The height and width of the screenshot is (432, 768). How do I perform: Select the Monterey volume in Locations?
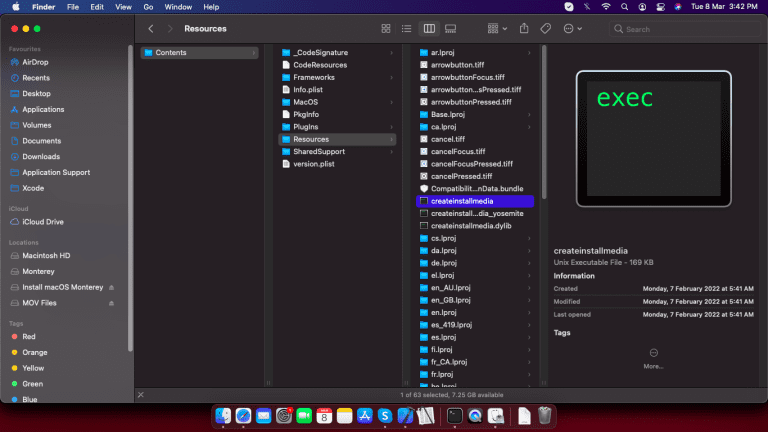tap(38, 271)
